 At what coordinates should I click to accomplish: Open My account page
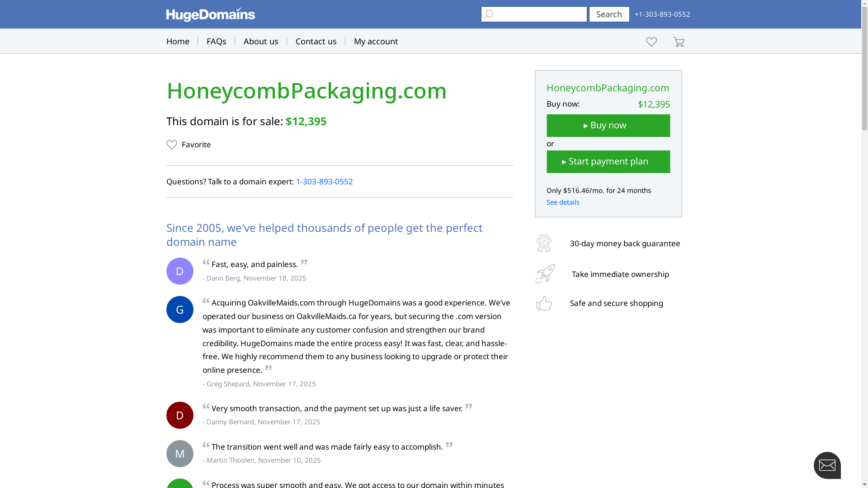[x=376, y=41]
